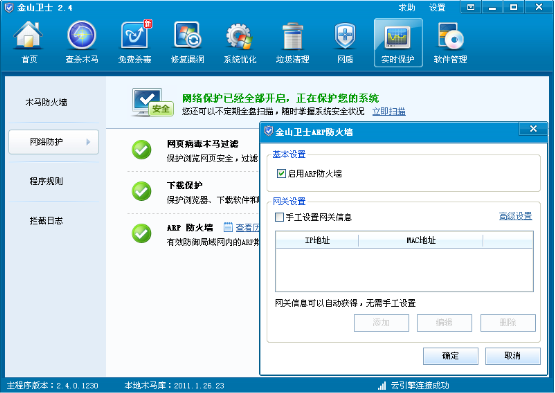Select 拦截日志 in sidebar

click(46, 221)
